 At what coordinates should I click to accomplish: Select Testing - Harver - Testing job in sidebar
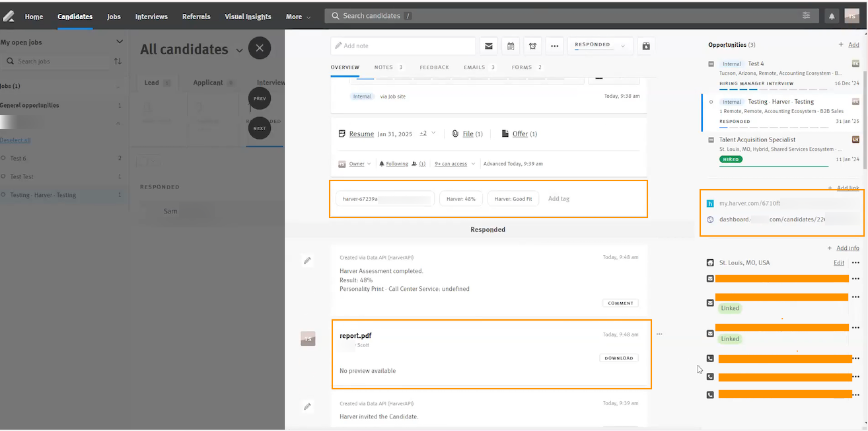pyautogui.click(x=43, y=195)
